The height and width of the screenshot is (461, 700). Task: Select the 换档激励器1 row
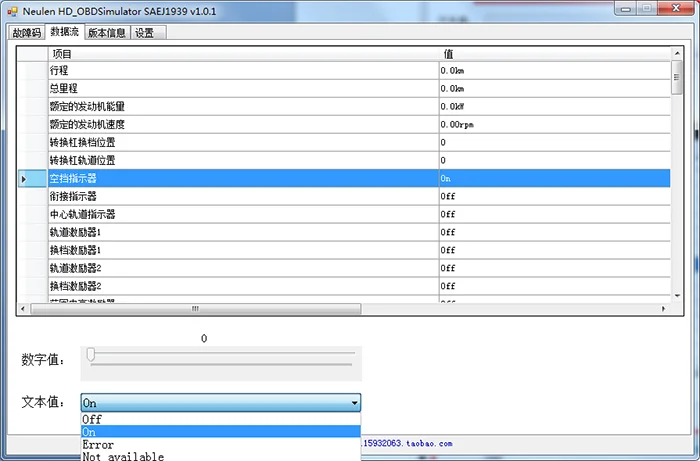coord(344,250)
